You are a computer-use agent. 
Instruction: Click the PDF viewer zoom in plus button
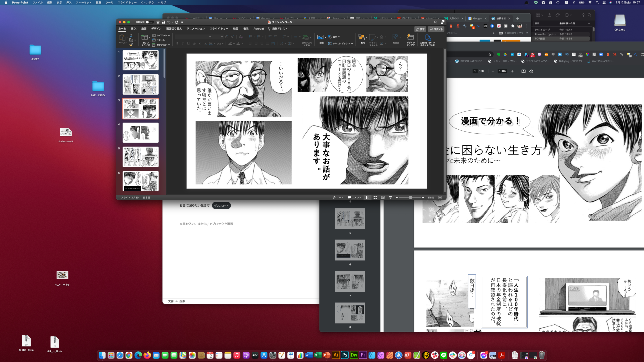[512, 71]
